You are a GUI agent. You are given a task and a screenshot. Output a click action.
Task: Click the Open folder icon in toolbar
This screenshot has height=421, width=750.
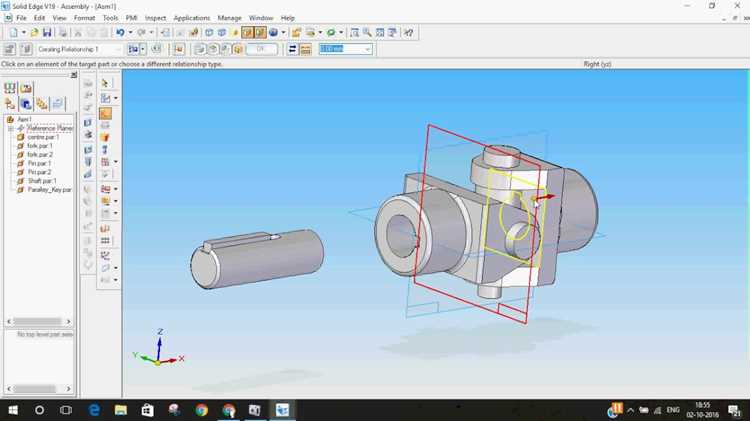click(x=34, y=33)
